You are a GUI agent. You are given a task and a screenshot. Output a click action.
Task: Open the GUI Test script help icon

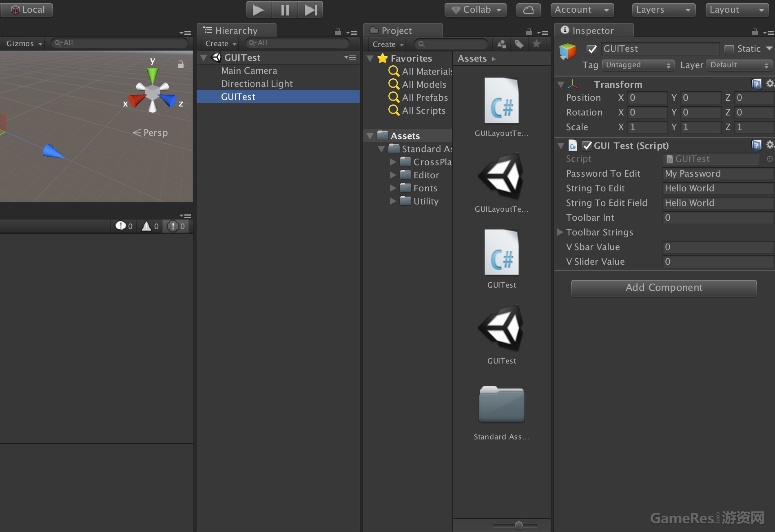tap(757, 145)
